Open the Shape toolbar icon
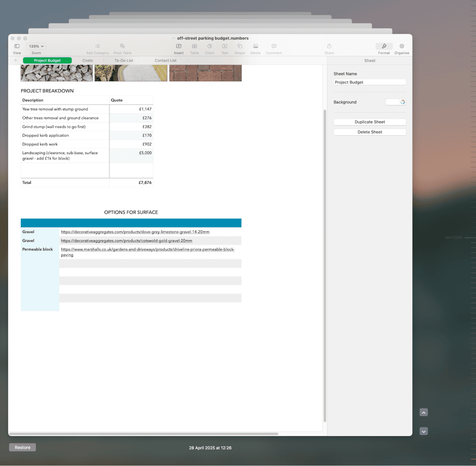Viewport: 476px width, 466px height. click(x=240, y=46)
